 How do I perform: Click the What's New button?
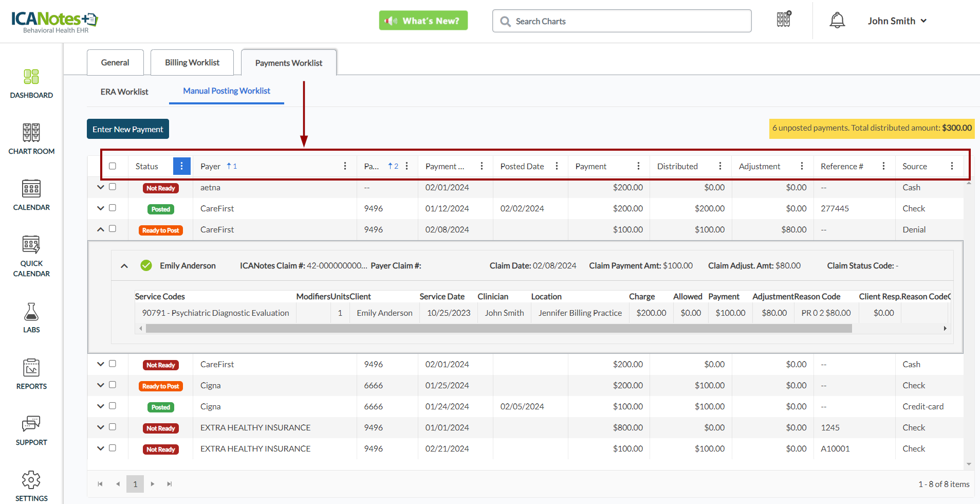[423, 21]
